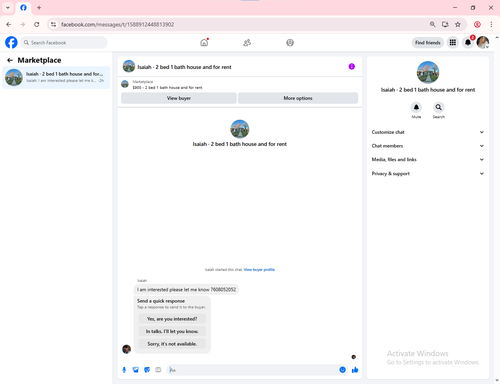View site information icon in address bar
Image resolution: width=500 pixels, height=384 pixels.
point(53,24)
